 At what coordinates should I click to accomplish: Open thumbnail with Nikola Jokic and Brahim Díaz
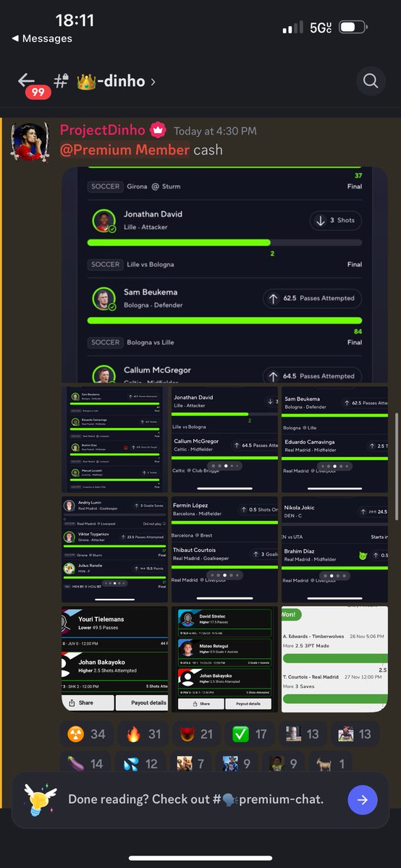coord(334,550)
